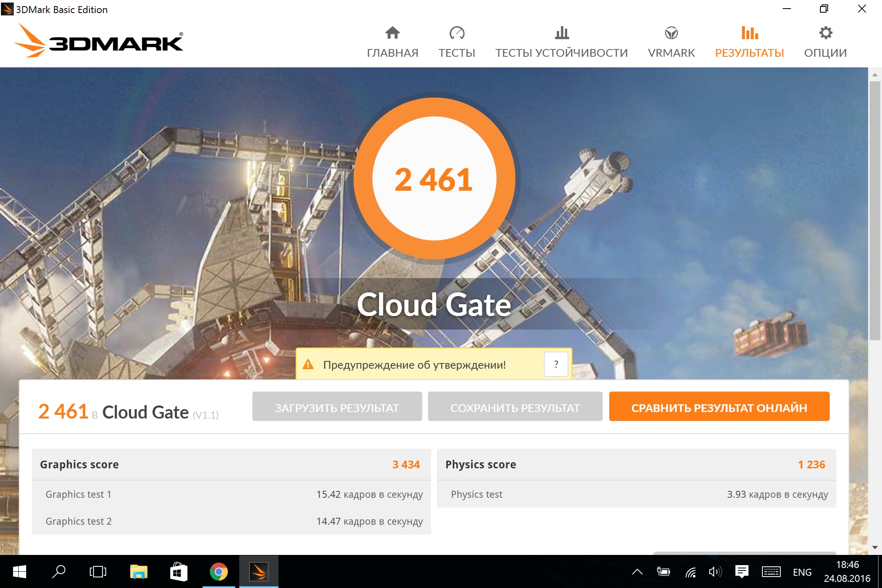Click the Graphics score value 3 434
The width and height of the screenshot is (882, 588).
coord(406,464)
